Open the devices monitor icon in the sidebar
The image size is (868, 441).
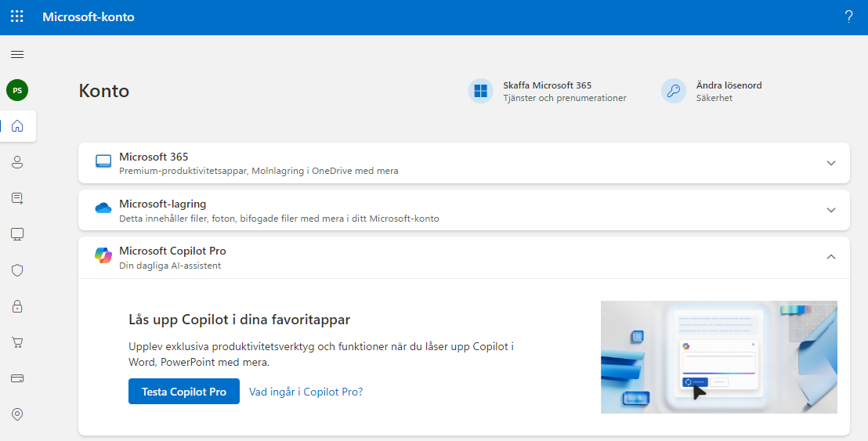point(17,234)
